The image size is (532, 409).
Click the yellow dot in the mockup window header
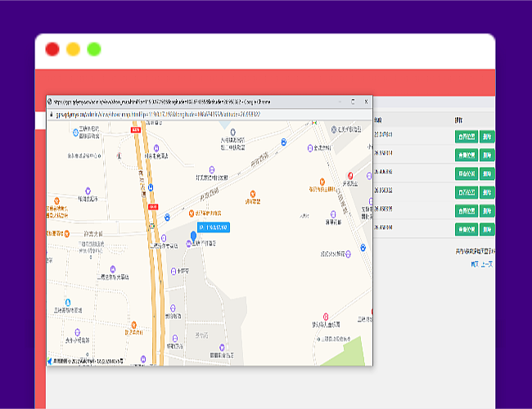pyautogui.click(x=73, y=49)
